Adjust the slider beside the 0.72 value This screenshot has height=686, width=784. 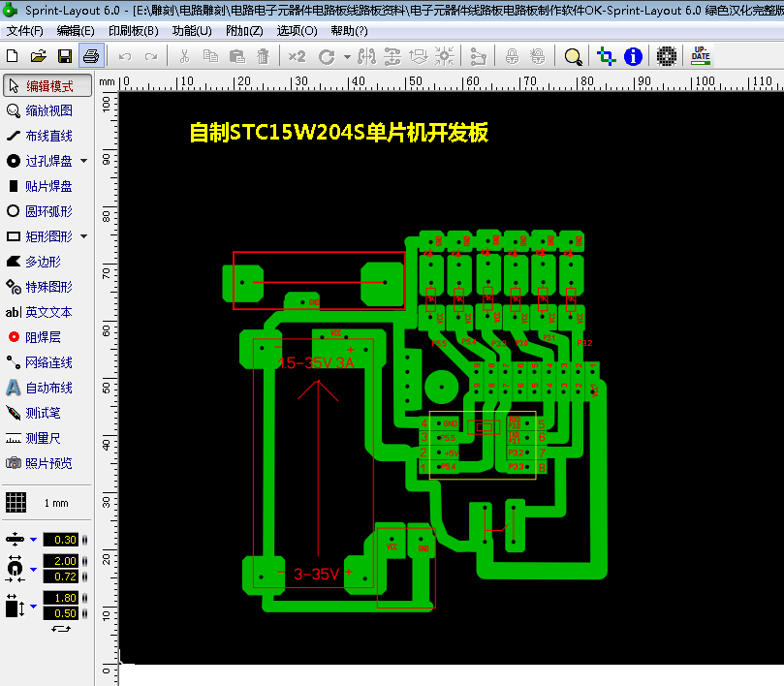84,577
